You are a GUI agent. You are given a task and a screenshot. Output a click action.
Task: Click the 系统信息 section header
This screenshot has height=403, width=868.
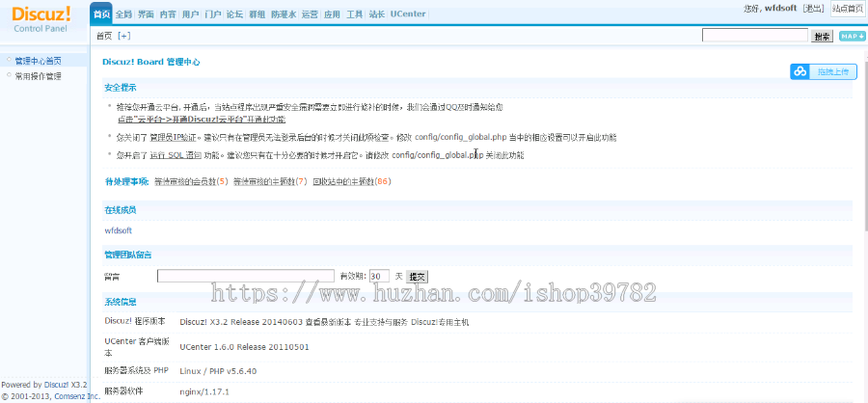pos(121,303)
